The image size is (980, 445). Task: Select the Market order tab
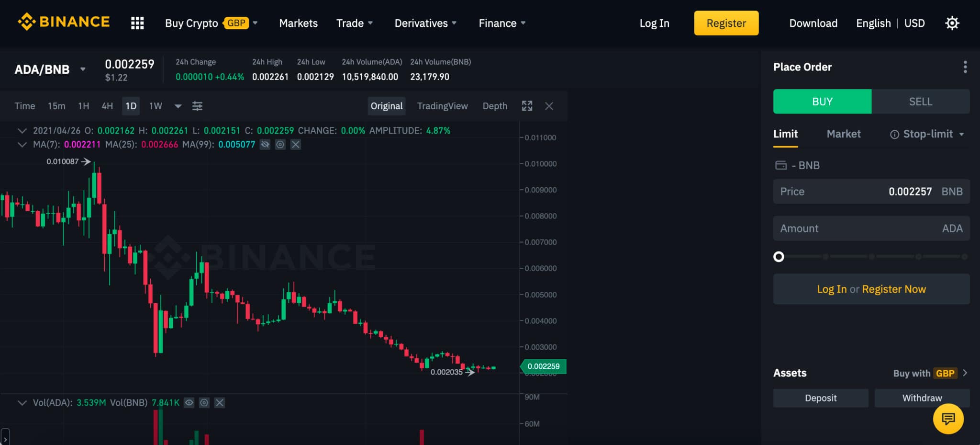coord(844,134)
